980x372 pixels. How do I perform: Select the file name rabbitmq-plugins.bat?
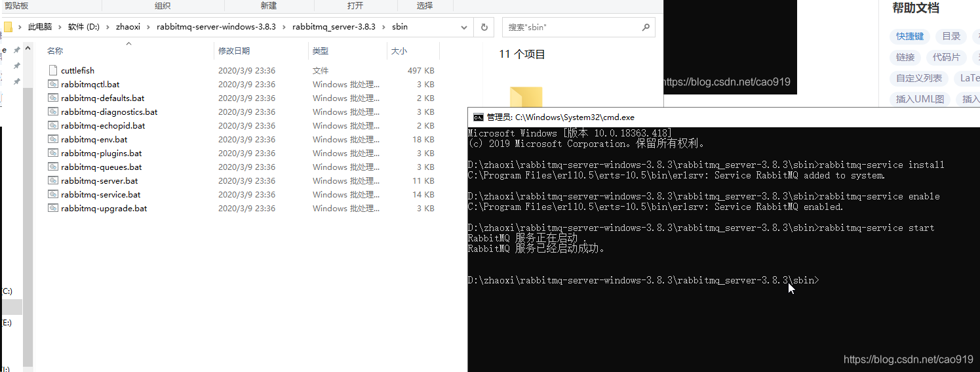point(102,153)
